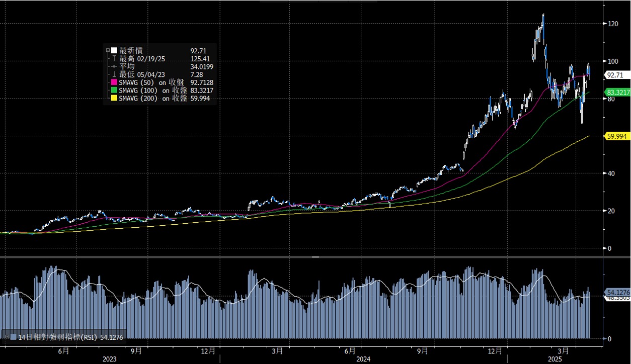Select the 2024 year label
The width and height of the screenshot is (631, 364).
click(363, 359)
